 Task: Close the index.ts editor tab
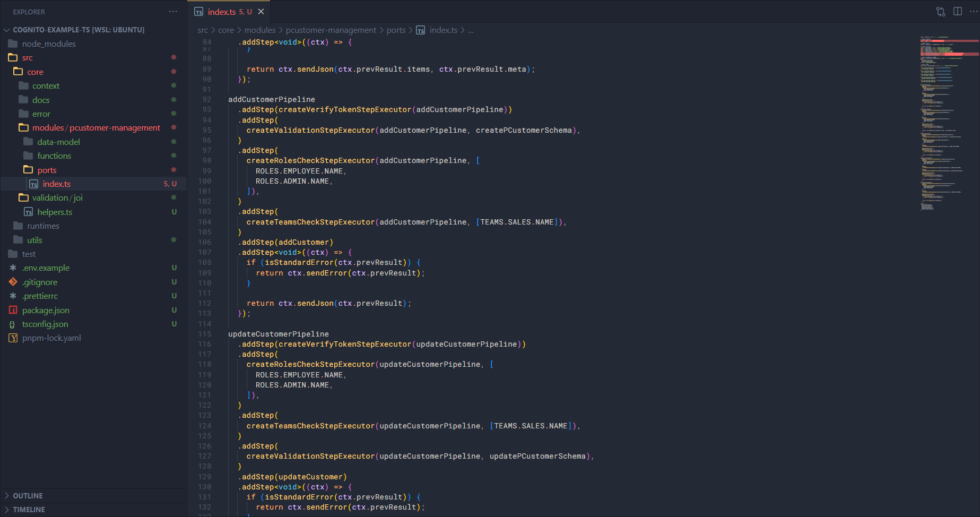(x=261, y=12)
